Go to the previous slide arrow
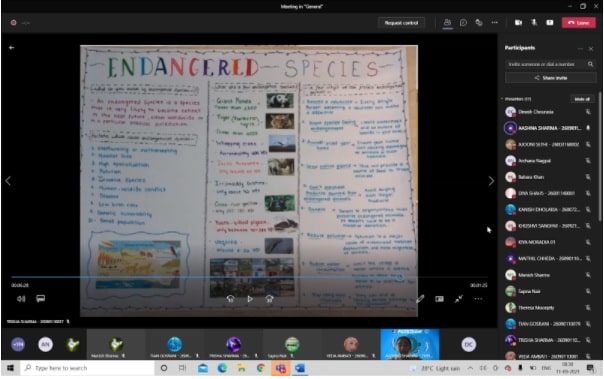 [x=8, y=181]
